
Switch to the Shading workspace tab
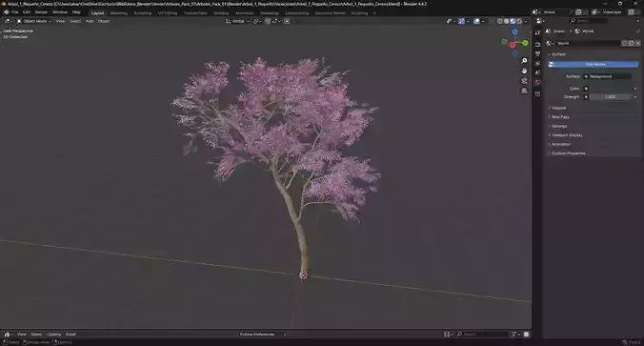pyautogui.click(x=221, y=13)
